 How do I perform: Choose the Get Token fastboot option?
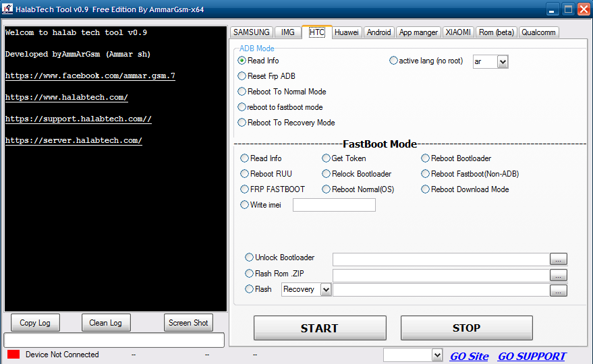click(x=327, y=158)
